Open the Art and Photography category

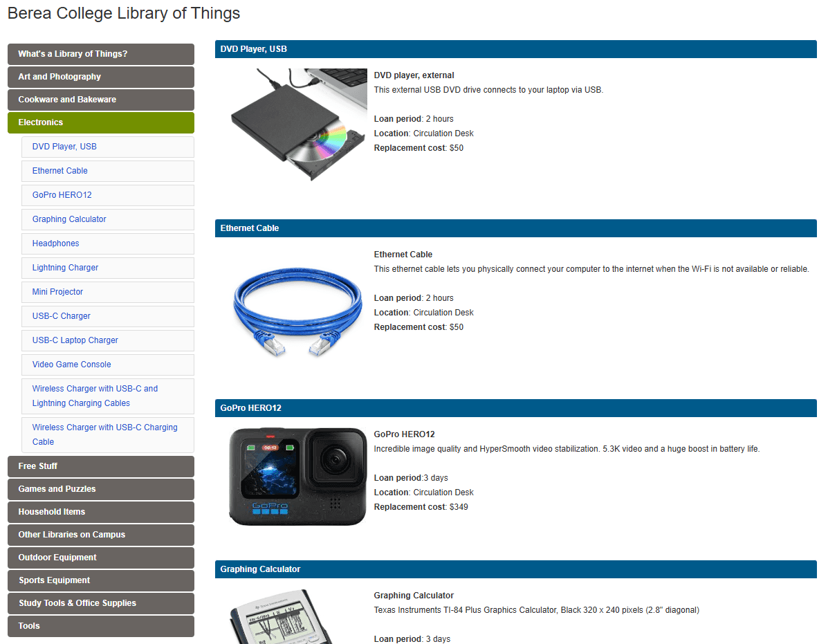click(101, 77)
